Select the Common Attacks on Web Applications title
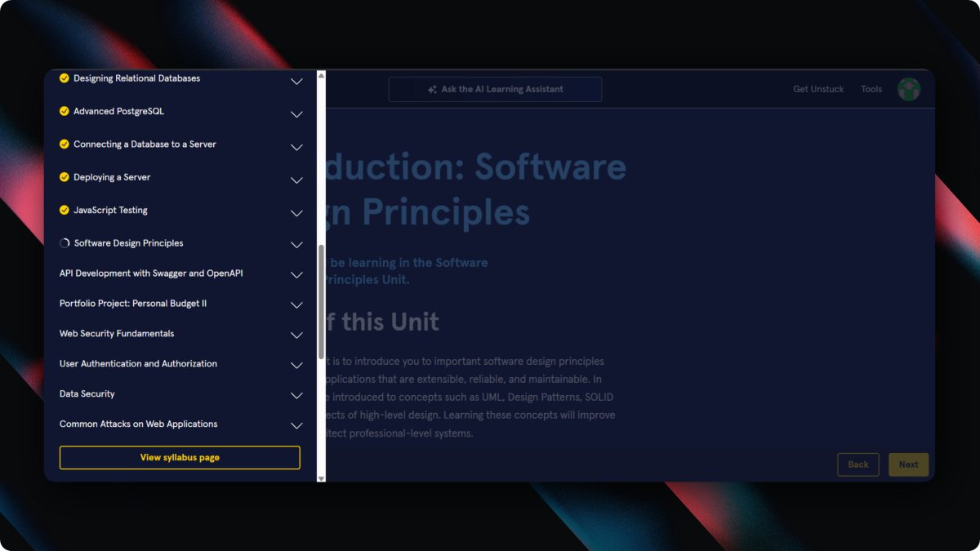 pyautogui.click(x=138, y=424)
